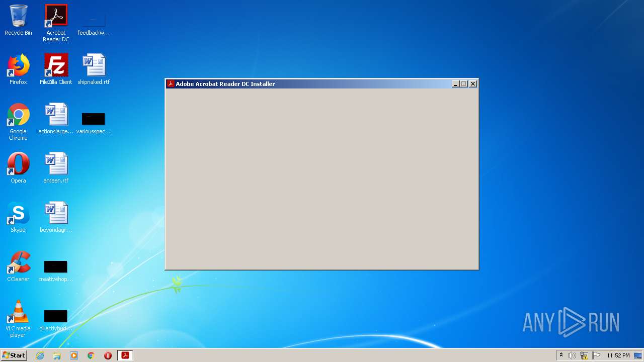Open Windows Media Player in taskbar
644x362 pixels.
point(74,355)
